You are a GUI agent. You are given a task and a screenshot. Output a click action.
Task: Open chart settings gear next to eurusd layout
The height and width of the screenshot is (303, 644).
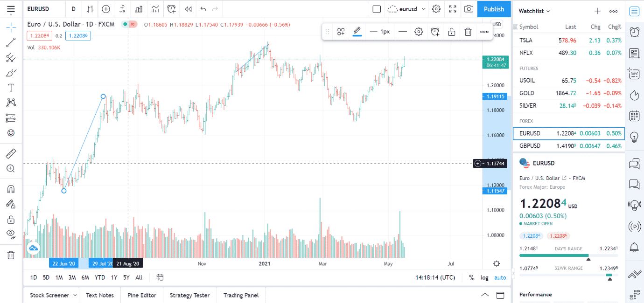point(436,9)
